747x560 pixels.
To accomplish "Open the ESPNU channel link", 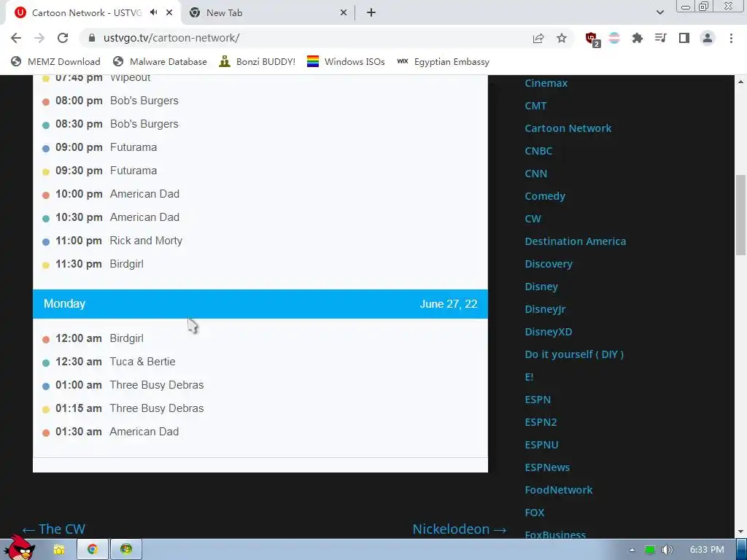I will point(541,446).
